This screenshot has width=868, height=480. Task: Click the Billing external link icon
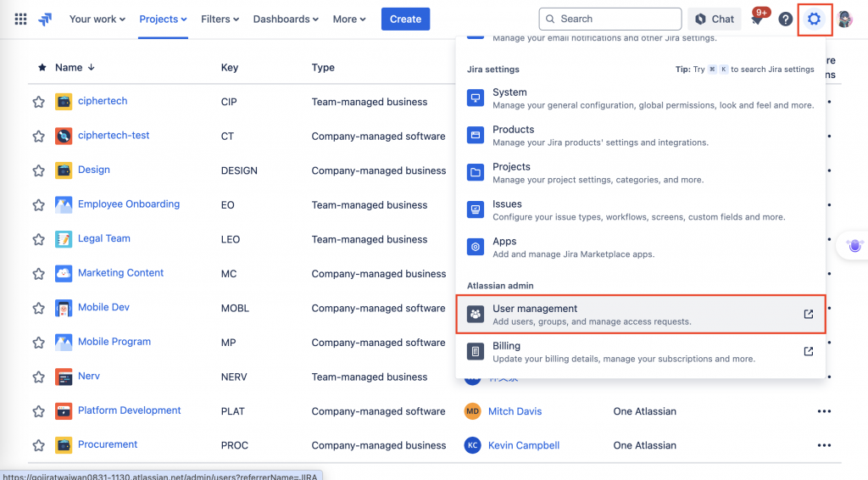[x=808, y=352]
